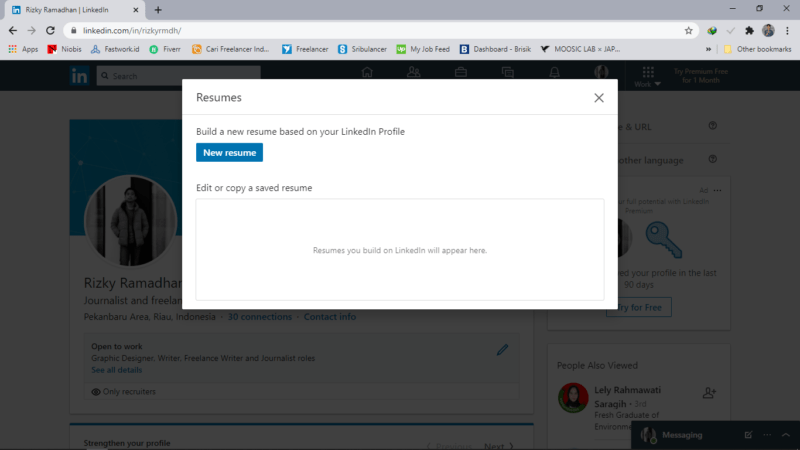Reload the page with the refresh icon
This screenshot has width=800, height=450.
[x=50, y=31]
